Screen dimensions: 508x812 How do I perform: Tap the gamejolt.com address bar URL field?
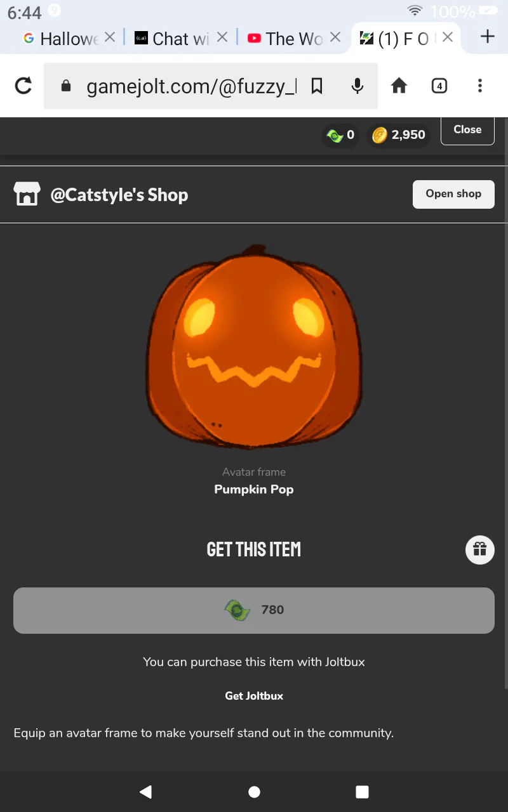(190, 86)
